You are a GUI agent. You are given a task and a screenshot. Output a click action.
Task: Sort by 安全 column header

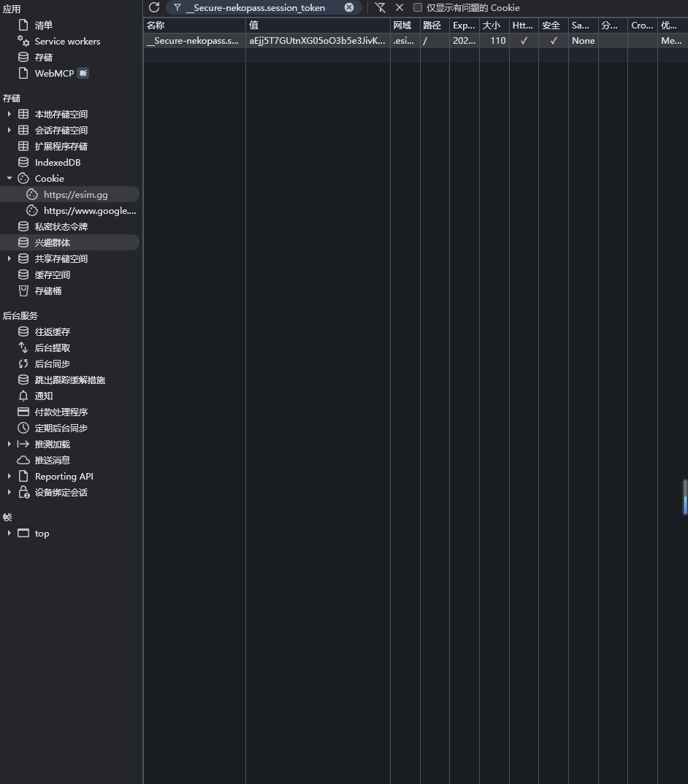pyautogui.click(x=554, y=25)
